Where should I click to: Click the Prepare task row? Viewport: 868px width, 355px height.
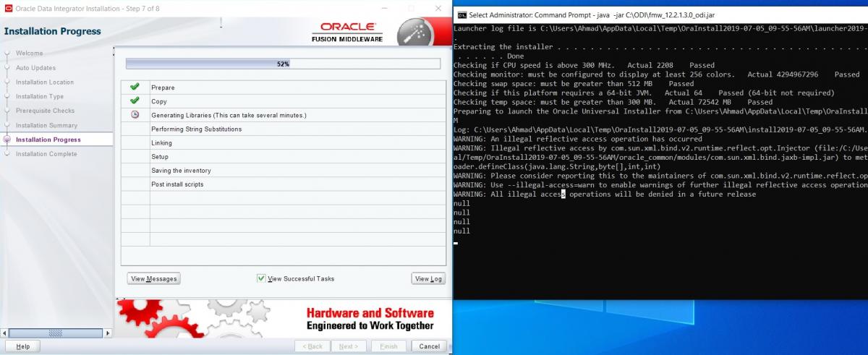tap(283, 87)
